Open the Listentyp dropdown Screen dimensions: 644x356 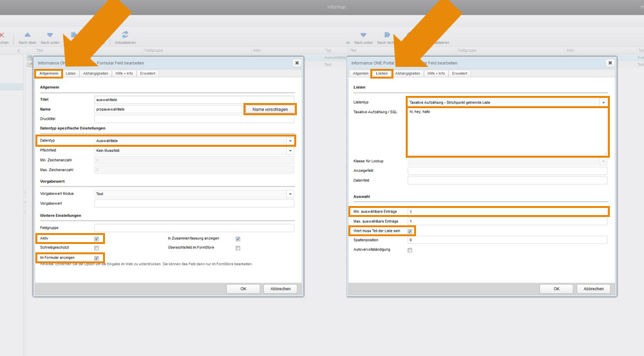pos(603,102)
